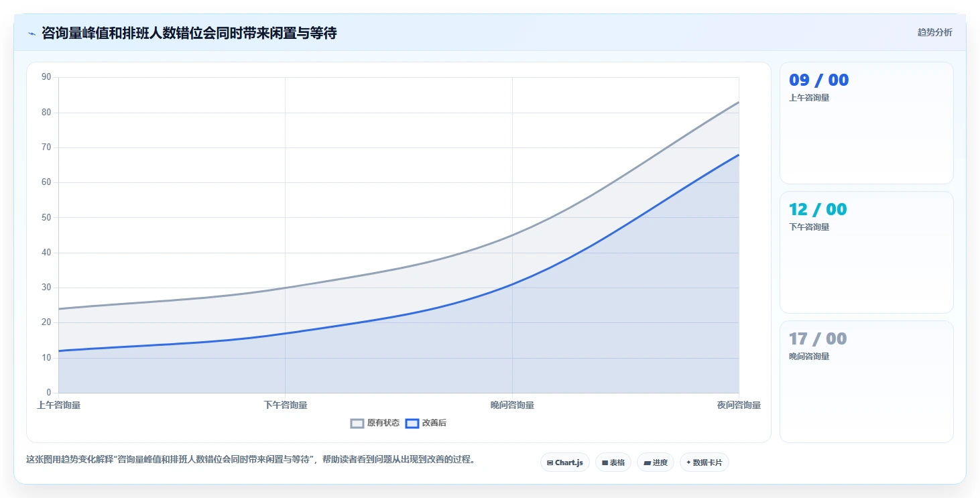Toggle the 改善后 legend swatch
This screenshot has width=980, height=498.
point(412,423)
